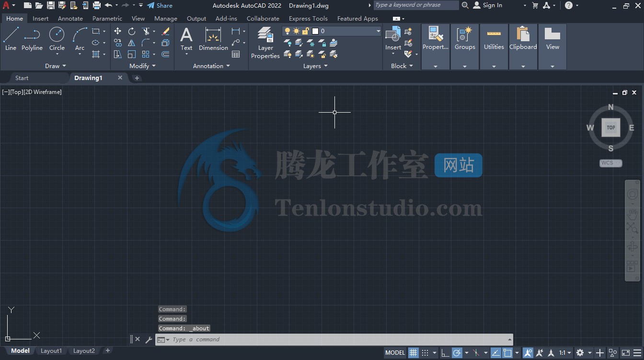The width and height of the screenshot is (644, 360).
Task: Select the Rectangular Array tool
Action: [x=146, y=54]
